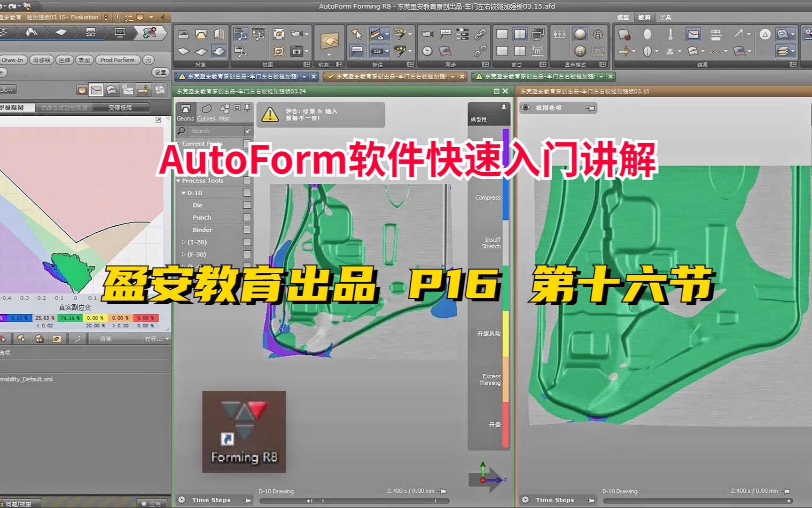The image size is (812, 508).
Task: Click the link views chain icon
Action: click(x=480, y=34)
